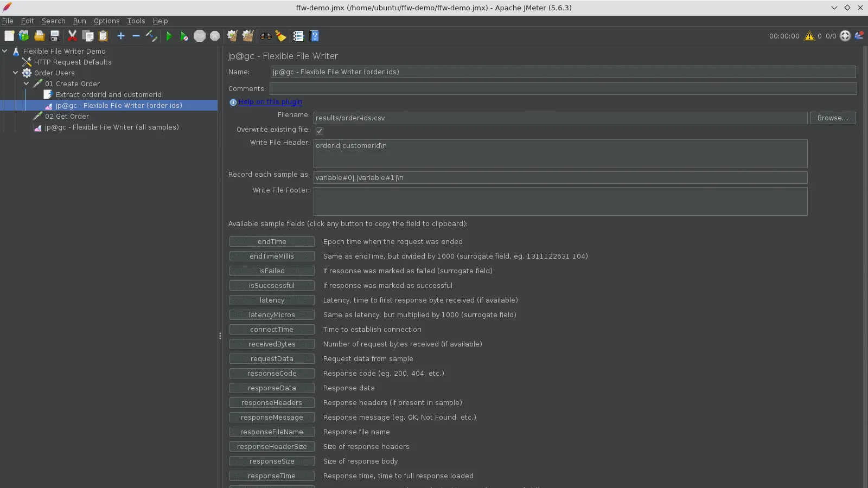Expand all tree nodes with the plus icon

point(121,36)
